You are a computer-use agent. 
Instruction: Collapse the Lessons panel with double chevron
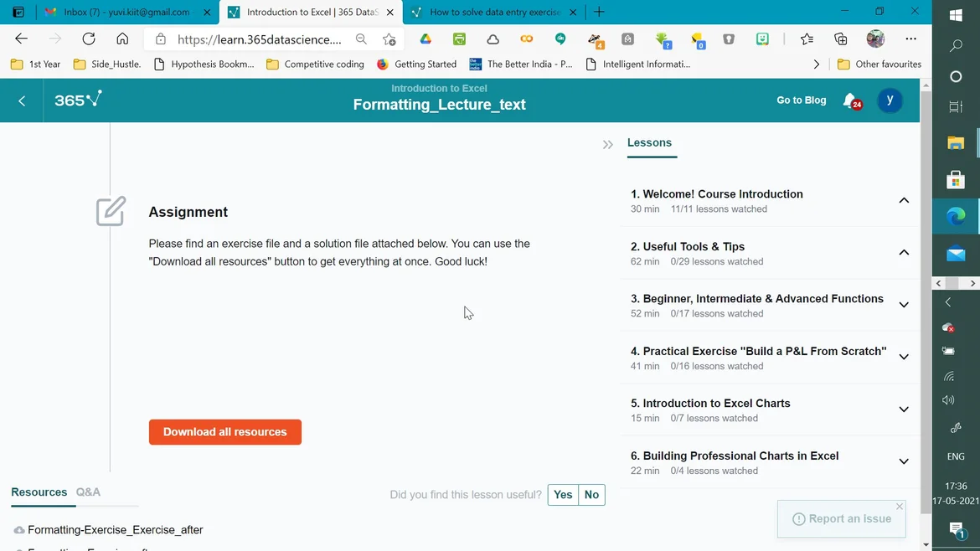click(x=608, y=145)
